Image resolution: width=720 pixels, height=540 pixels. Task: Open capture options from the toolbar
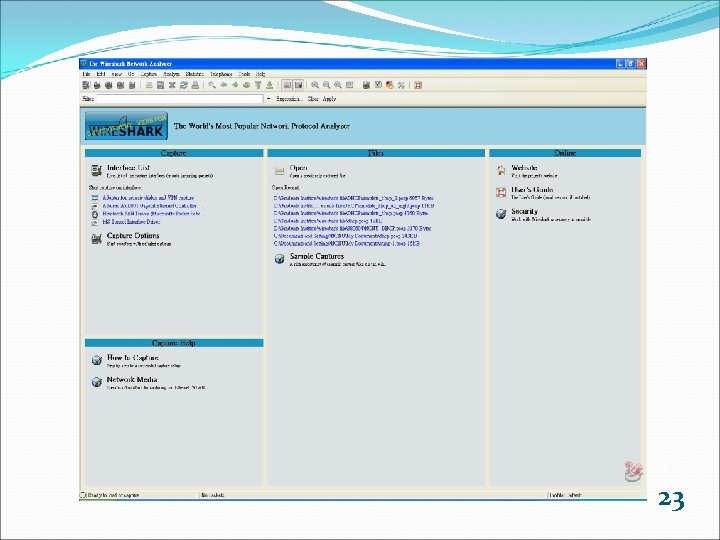pos(97,85)
